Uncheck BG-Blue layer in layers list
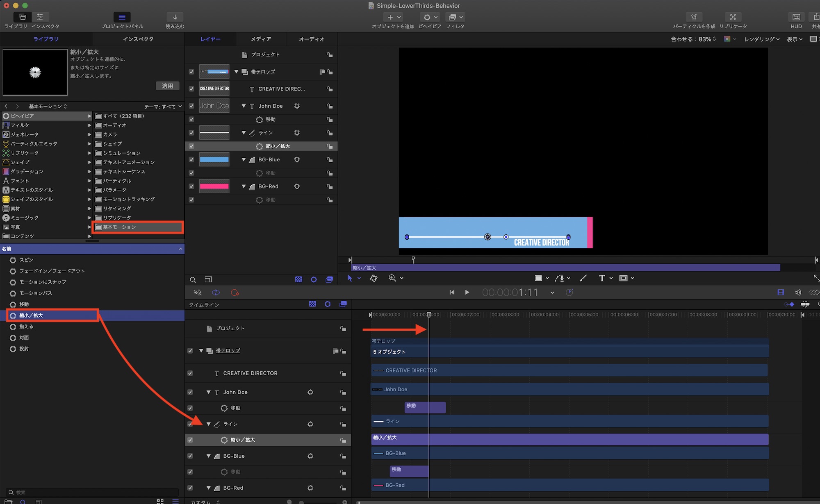820x504 pixels. [x=191, y=160]
